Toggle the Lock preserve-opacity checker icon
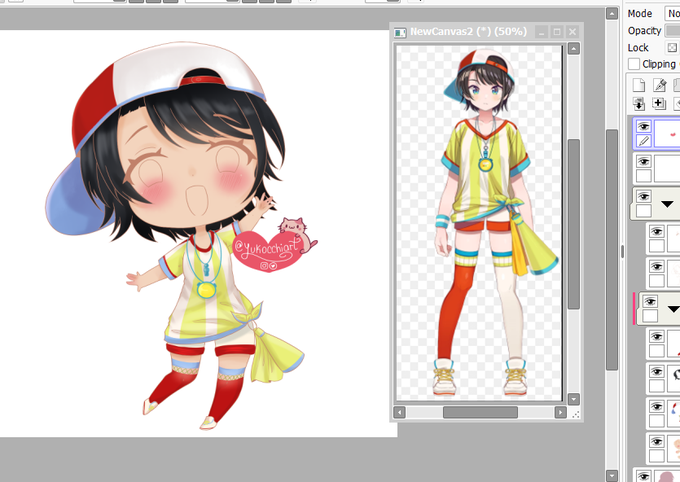The image size is (680, 482). (672, 47)
